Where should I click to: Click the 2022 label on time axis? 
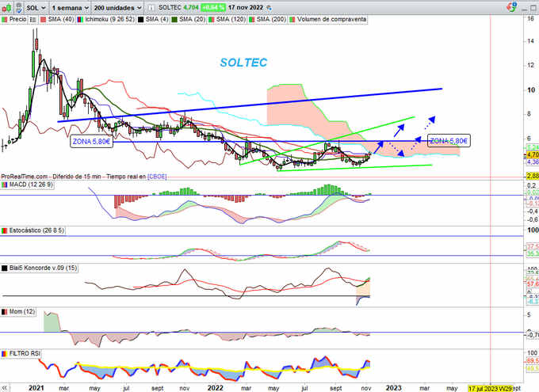215,388
